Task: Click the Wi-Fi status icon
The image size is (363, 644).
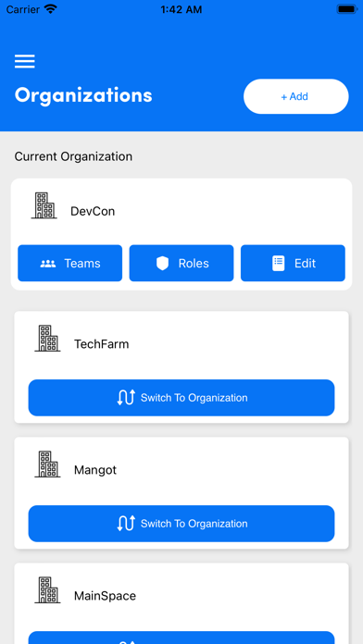Action: click(x=51, y=9)
